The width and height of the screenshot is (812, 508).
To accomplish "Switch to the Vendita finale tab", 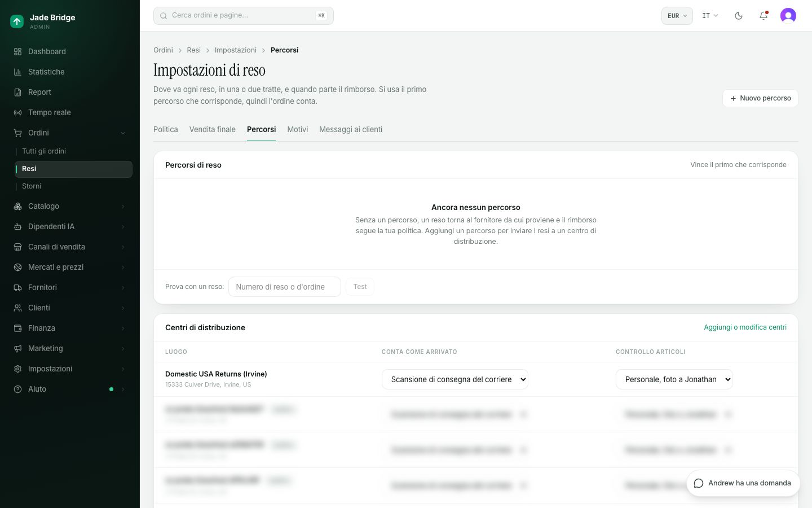I will 213,129.
